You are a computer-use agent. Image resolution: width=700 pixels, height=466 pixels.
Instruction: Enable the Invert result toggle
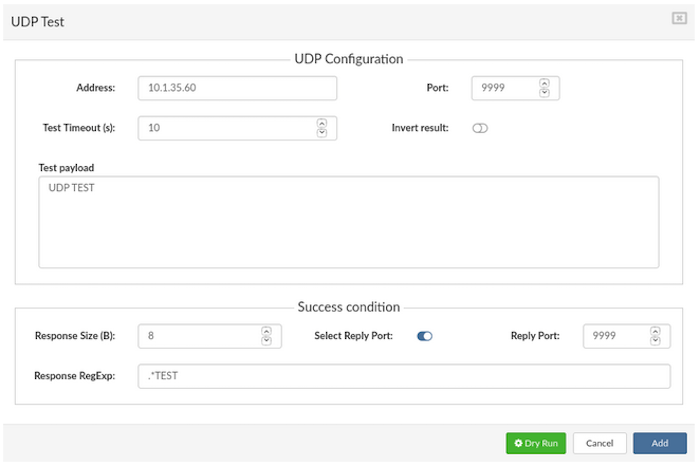coord(480,128)
